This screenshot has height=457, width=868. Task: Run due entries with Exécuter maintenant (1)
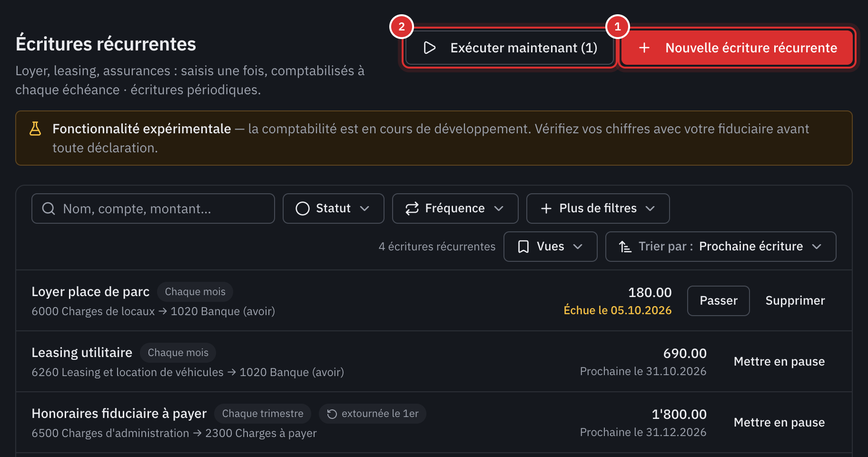point(510,48)
